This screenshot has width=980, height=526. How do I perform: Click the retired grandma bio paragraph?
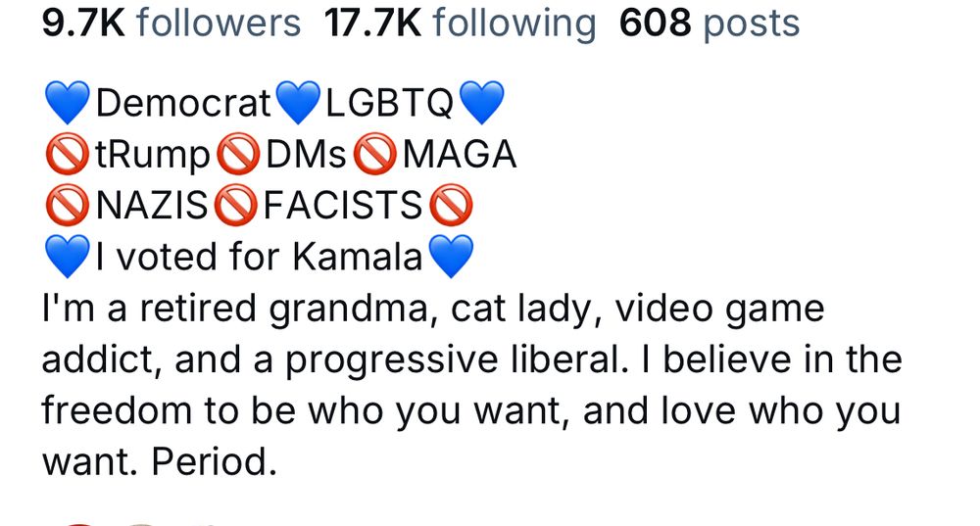(472, 385)
